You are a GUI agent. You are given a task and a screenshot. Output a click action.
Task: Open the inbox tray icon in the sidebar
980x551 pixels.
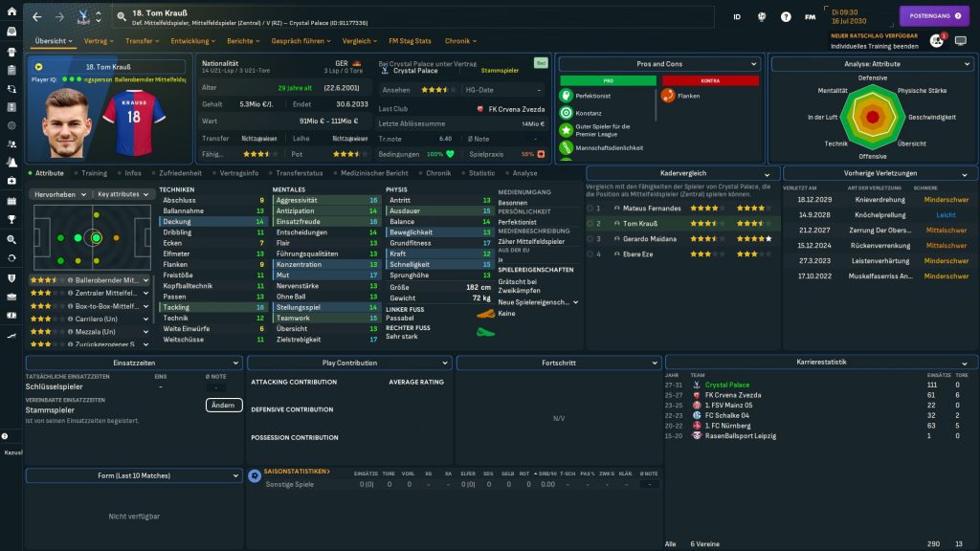(11, 31)
